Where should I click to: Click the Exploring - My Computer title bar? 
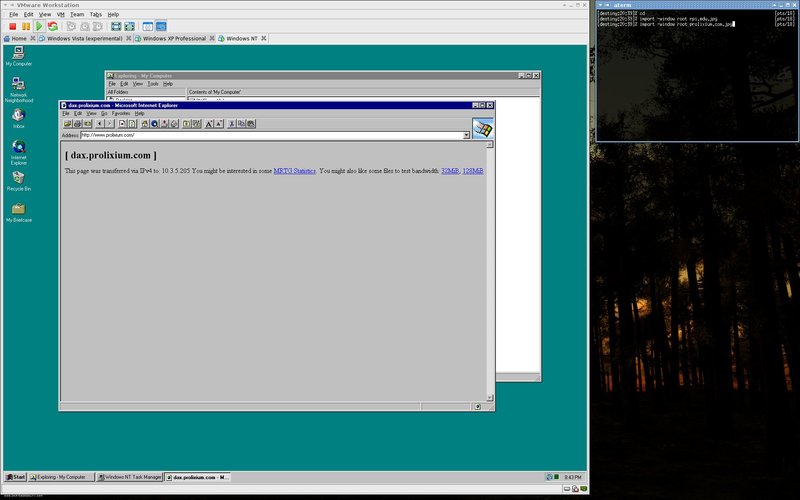pos(323,76)
